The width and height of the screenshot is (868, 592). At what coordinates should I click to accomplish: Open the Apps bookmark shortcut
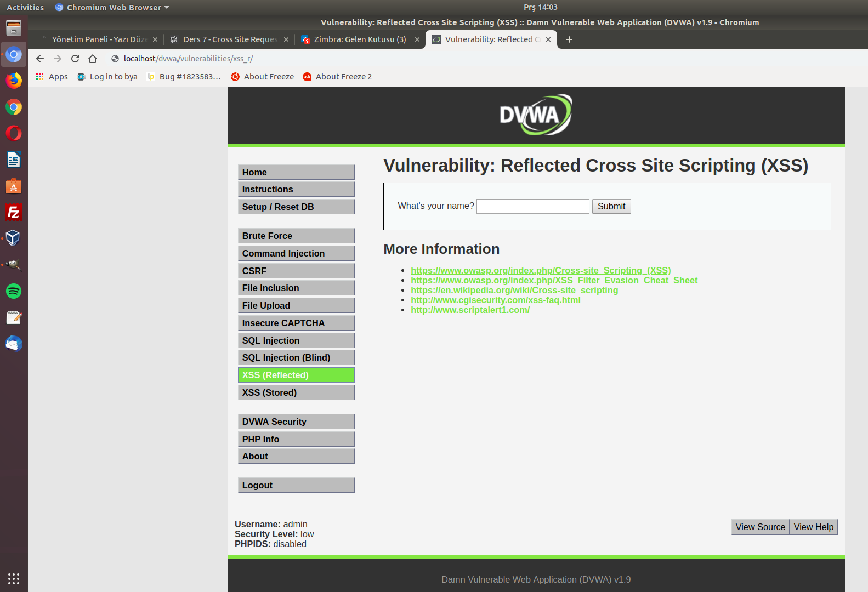pos(52,77)
